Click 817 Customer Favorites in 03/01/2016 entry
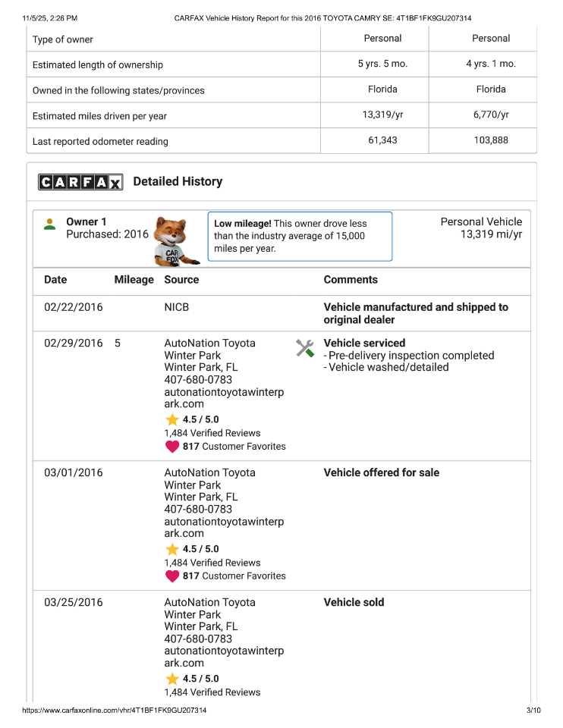 [x=234, y=576]
